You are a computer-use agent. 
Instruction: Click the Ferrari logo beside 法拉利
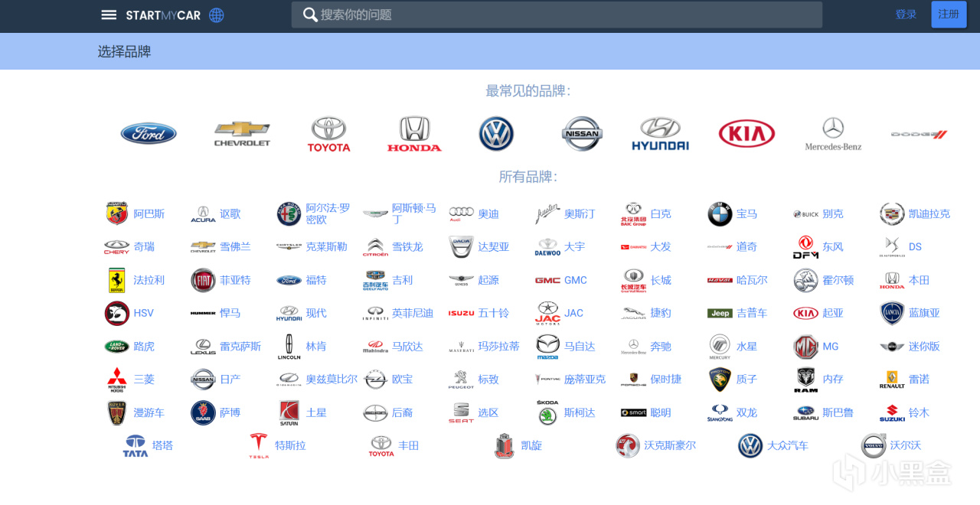pos(117,280)
